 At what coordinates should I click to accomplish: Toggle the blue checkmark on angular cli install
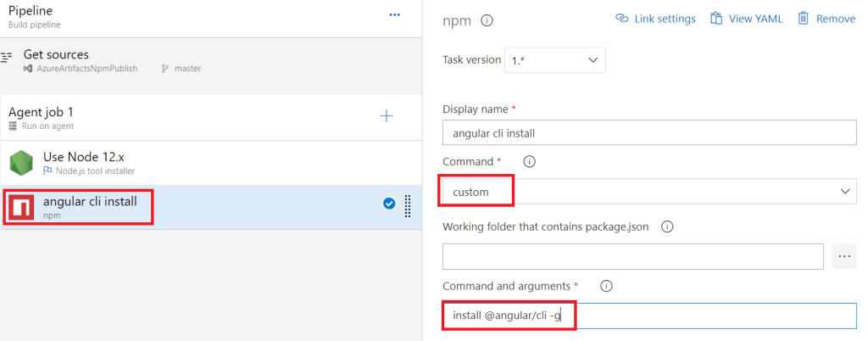389,204
